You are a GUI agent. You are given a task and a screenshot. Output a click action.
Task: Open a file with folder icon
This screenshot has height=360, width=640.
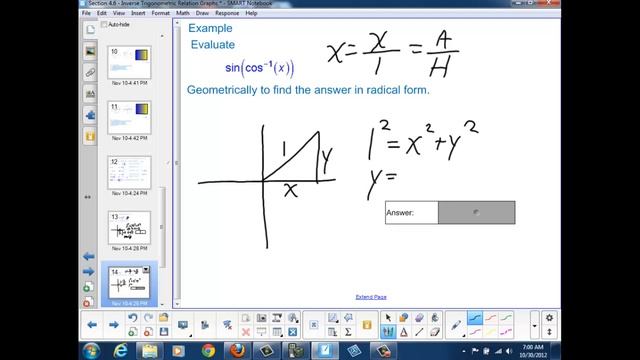tap(164, 318)
